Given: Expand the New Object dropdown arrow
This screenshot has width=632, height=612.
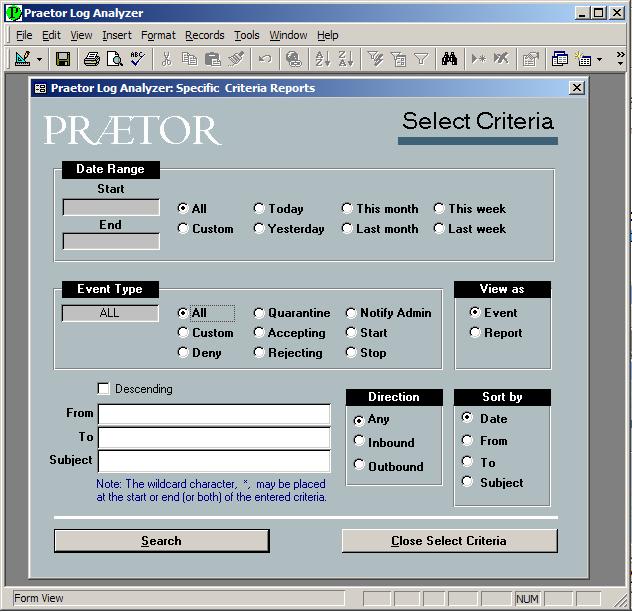Looking at the screenshot, I should [x=599, y=59].
